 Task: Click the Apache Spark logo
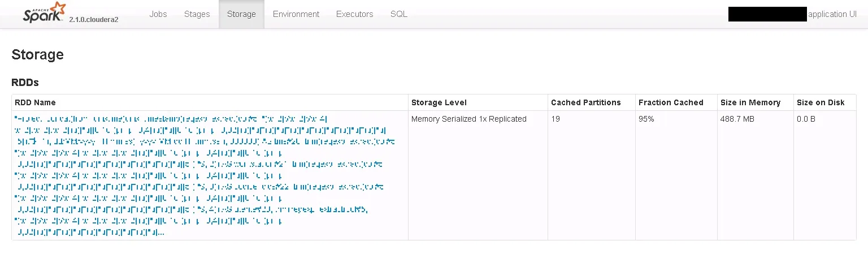tap(44, 13)
